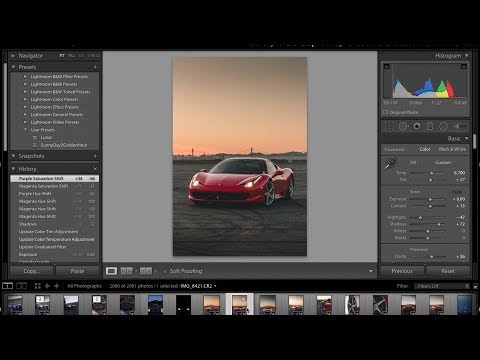This screenshot has width=480, height=360.
Task: Select Shadows history step
Action: (x=54, y=224)
